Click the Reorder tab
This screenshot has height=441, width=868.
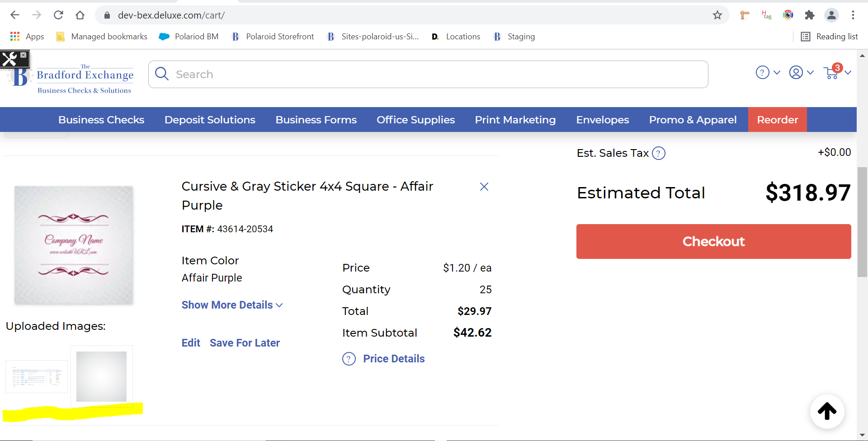[777, 120]
